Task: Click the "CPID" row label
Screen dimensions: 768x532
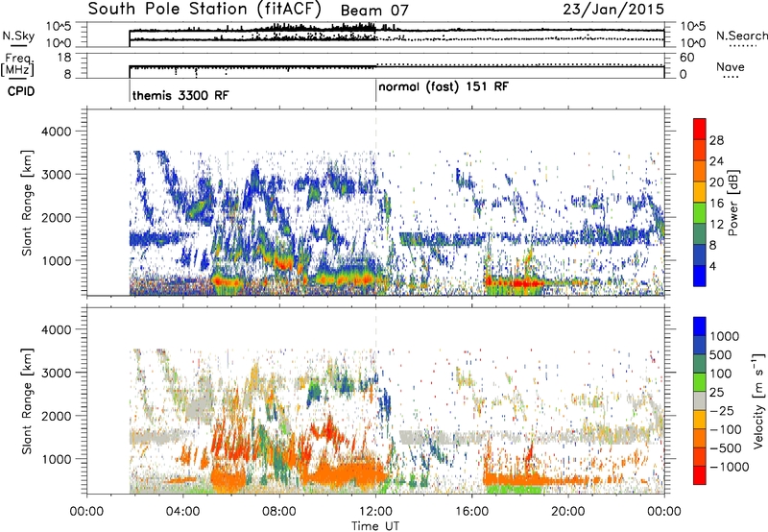Action: tap(21, 91)
